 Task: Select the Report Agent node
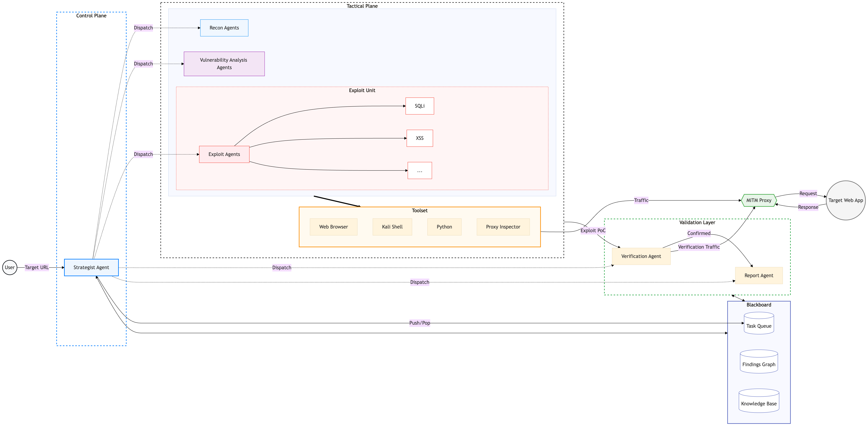[758, 275]
